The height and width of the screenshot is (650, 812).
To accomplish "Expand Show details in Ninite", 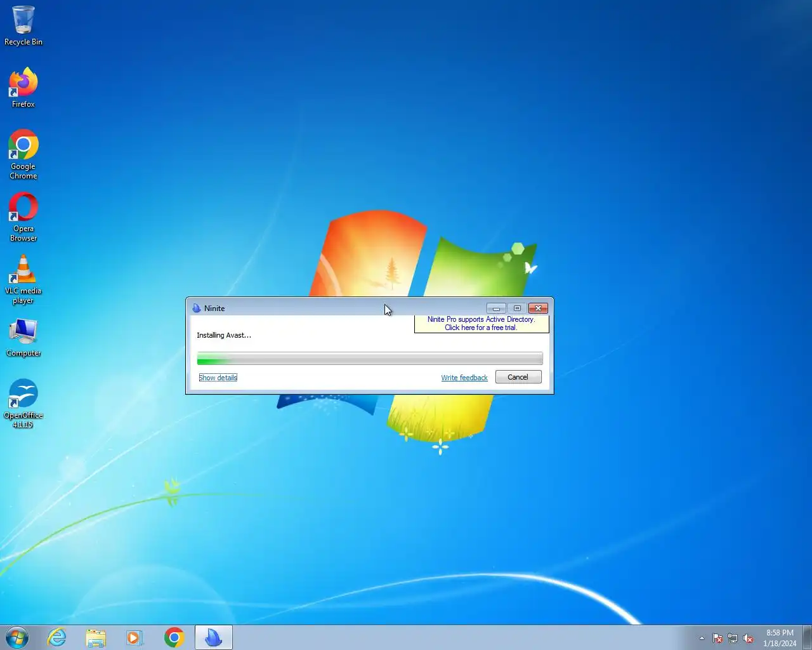I will click(218, 378).
